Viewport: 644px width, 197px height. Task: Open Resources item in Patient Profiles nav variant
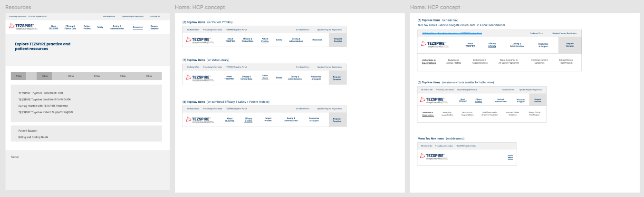[x=317, y=40]
